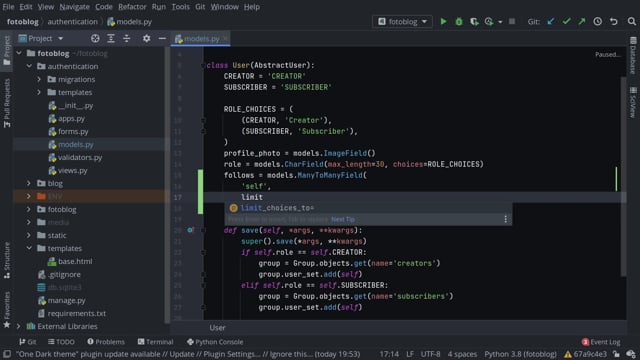Toggle tool window quick access button
The image size is (640, 360).
[7, 354]
